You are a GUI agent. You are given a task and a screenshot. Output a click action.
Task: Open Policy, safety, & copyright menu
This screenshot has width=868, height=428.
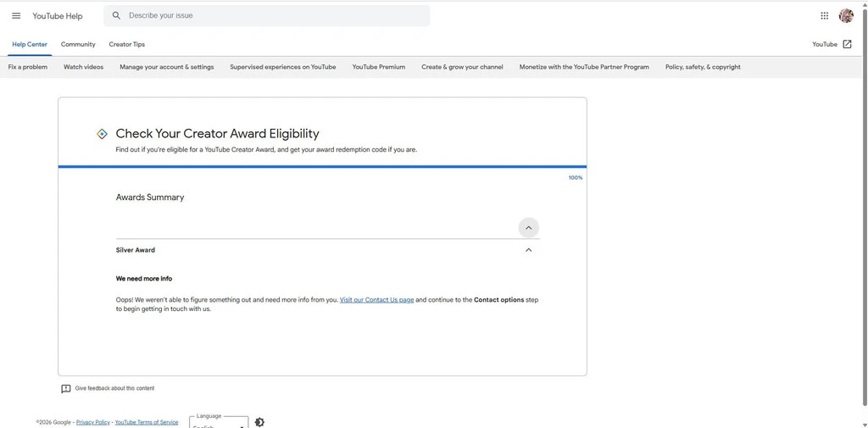[x=703, y=67]
